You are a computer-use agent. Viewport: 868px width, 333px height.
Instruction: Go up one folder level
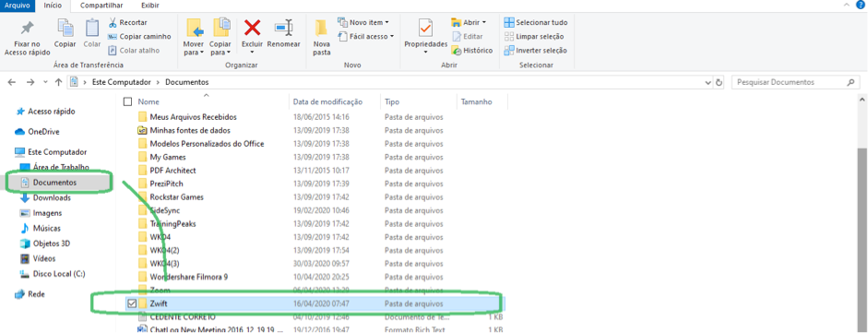click(59, 82)
